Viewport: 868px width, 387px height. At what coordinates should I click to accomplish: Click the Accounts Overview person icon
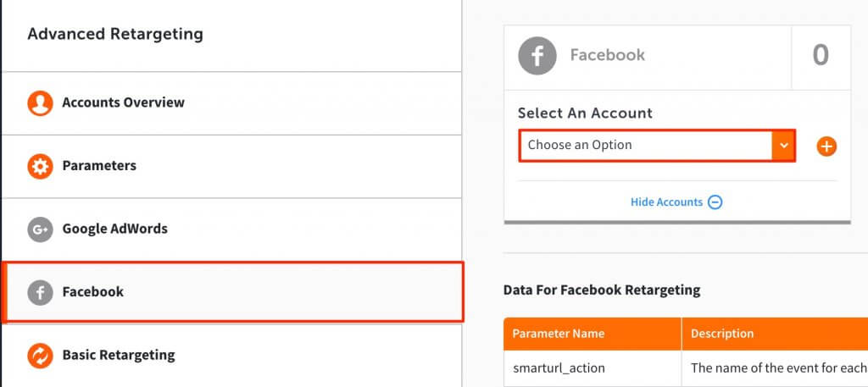tap(40, 103)
